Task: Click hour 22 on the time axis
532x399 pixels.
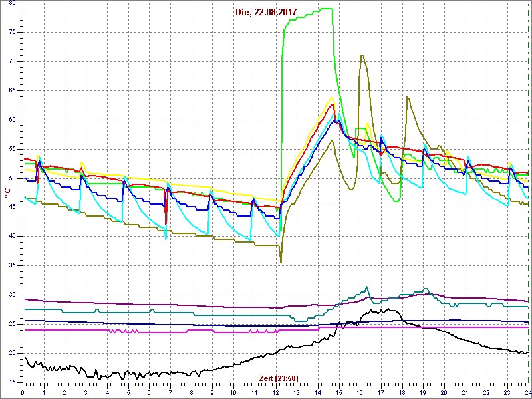Action: (487, 391)
